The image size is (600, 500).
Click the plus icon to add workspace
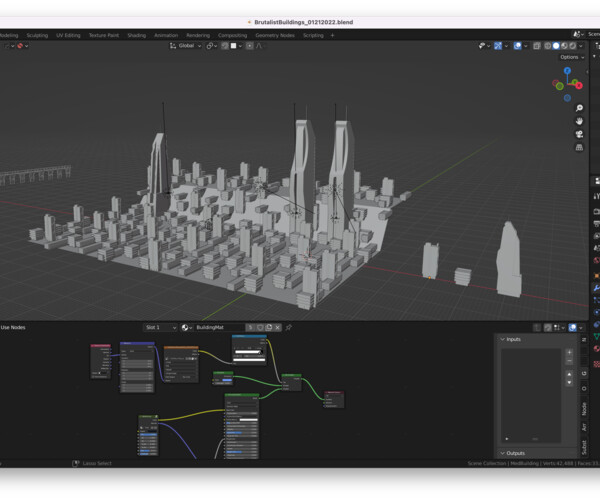[333, 35]
